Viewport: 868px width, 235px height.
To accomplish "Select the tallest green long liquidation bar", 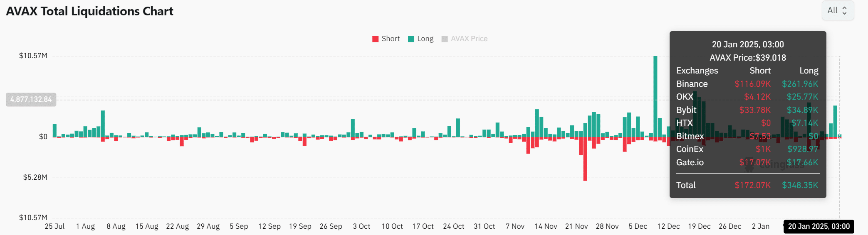I will tap(655, 95).
